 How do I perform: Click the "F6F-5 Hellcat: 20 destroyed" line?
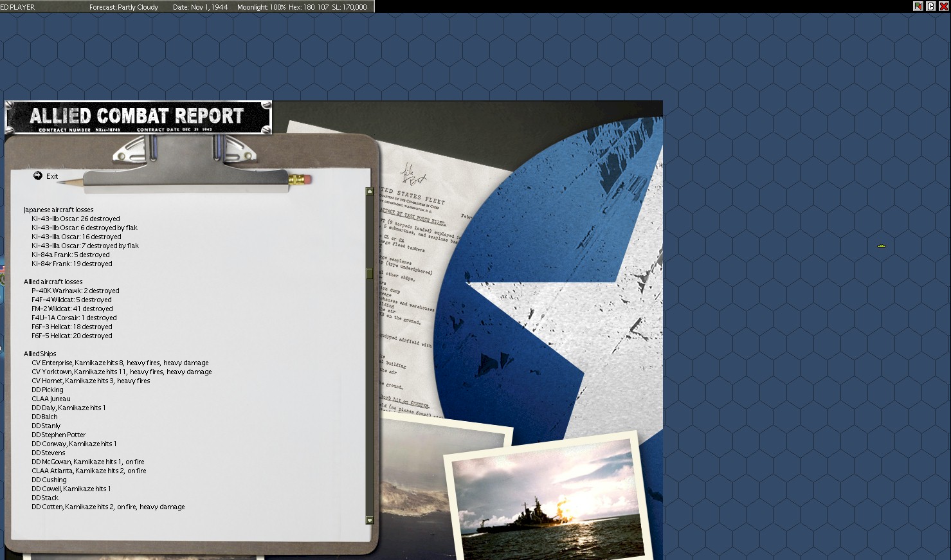(x=72, y=336)
